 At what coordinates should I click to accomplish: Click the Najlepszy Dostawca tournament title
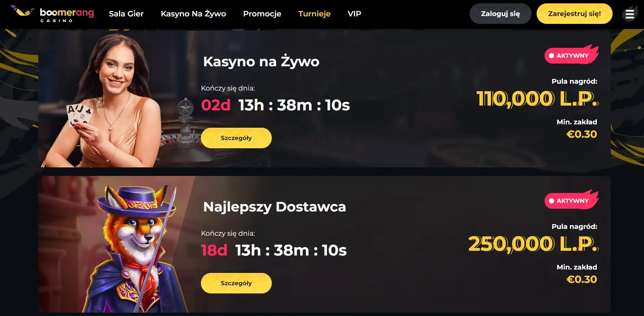pyautogui.click(x=274, y=207)
